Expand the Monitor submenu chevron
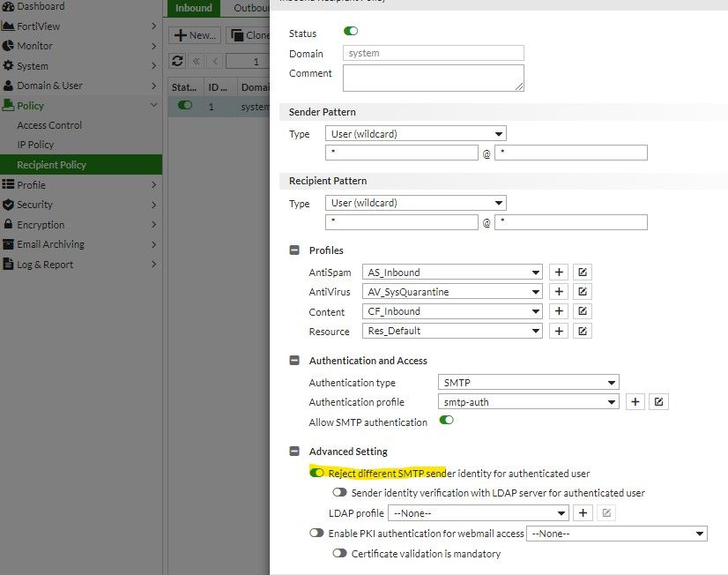 point(153,46)
